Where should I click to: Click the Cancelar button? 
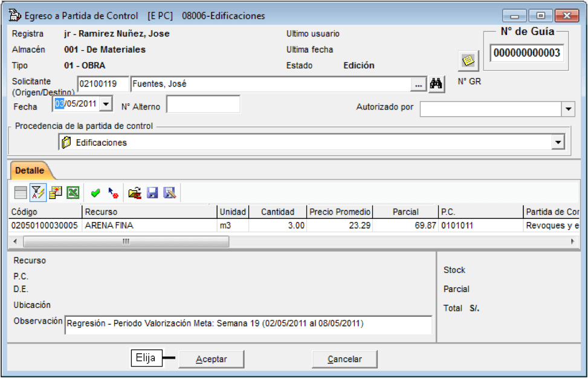coord(344,359)
